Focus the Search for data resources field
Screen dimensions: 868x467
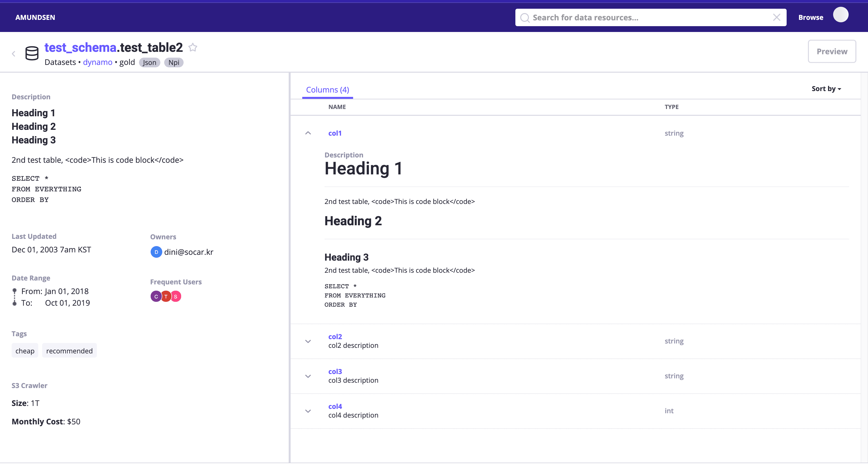[x=650, y=17]
